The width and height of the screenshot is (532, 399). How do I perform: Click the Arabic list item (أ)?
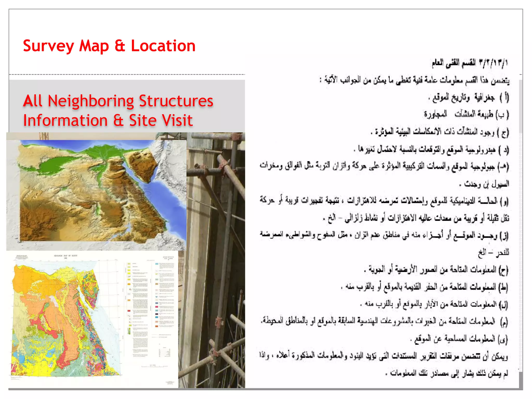pos(469,98)
